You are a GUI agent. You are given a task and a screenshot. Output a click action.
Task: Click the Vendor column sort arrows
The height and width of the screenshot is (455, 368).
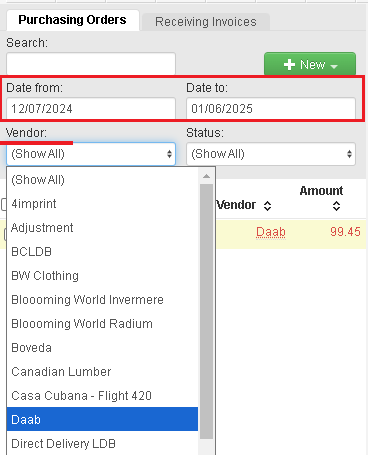[x=267, y=206]
